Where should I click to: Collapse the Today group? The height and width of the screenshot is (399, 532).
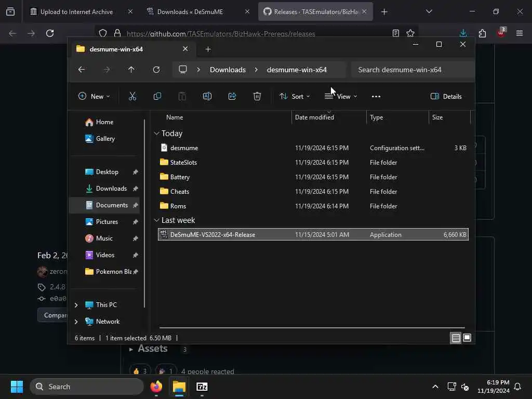[x=156, y=134]
